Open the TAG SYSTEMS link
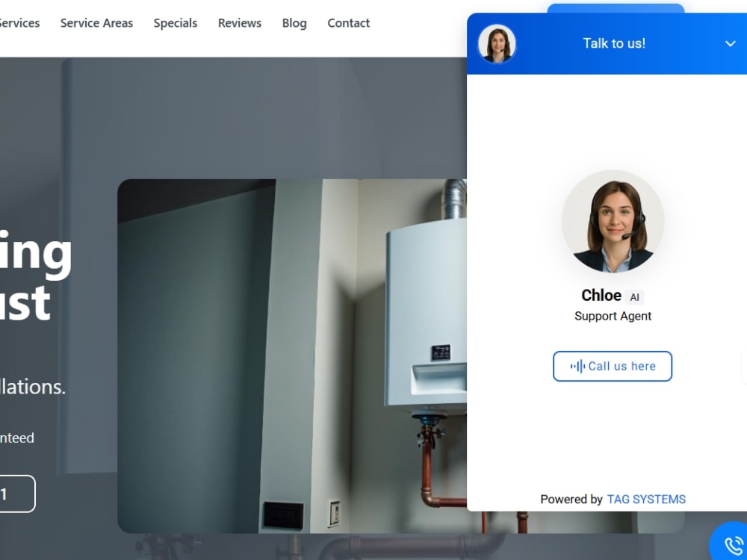Screen dimensions: 747x560 pyautogui.click(x=646, y=499)
